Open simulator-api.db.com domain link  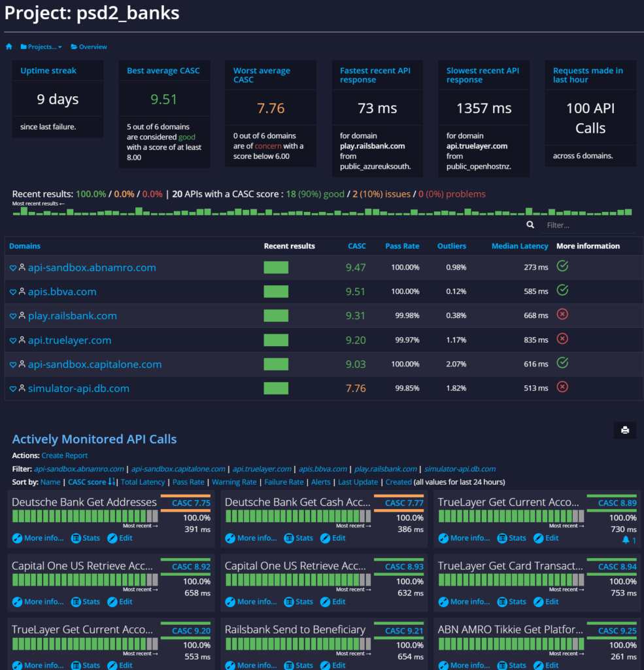point(78,389)
